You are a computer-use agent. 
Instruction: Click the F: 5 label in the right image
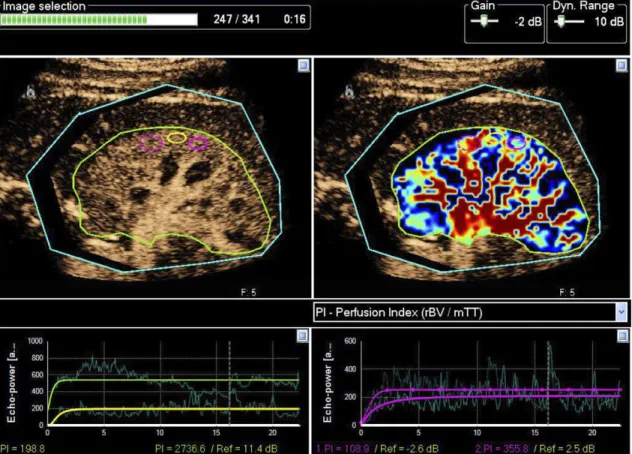click(x=567, y=292)
